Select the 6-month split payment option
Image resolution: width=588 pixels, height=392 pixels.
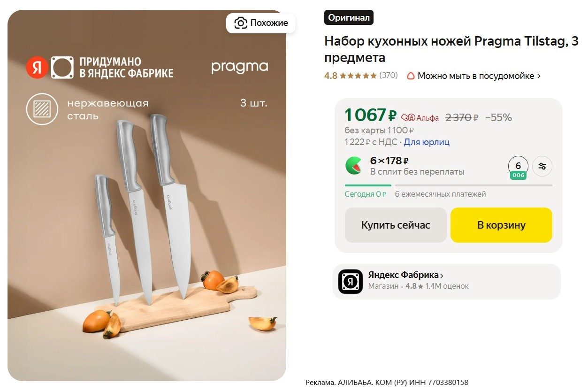518,168
